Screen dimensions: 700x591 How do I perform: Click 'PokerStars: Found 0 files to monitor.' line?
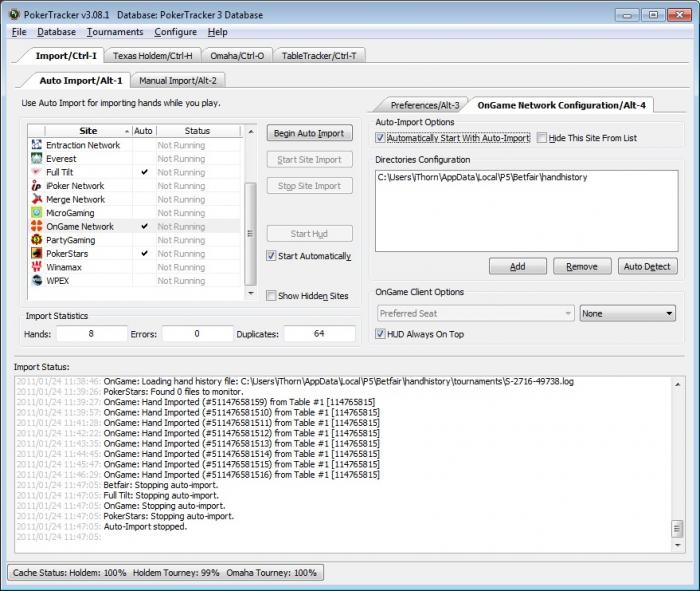click(x=173, y=392)
